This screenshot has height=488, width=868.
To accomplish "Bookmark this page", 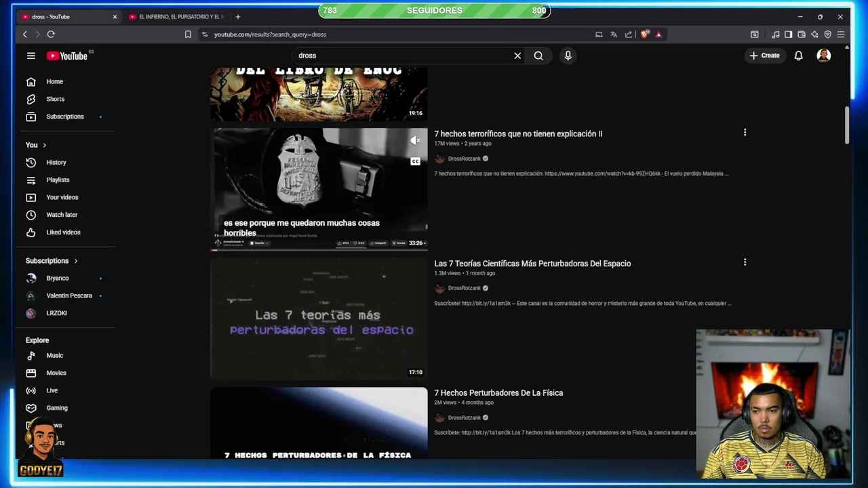I will click(188, 34).
